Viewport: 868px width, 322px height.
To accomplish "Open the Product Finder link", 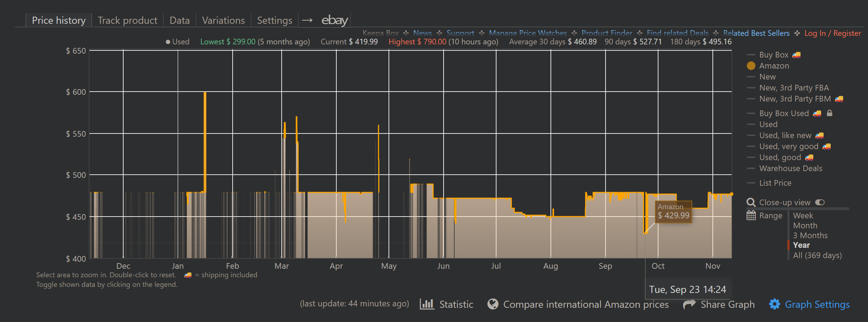I will pos(607,33).
